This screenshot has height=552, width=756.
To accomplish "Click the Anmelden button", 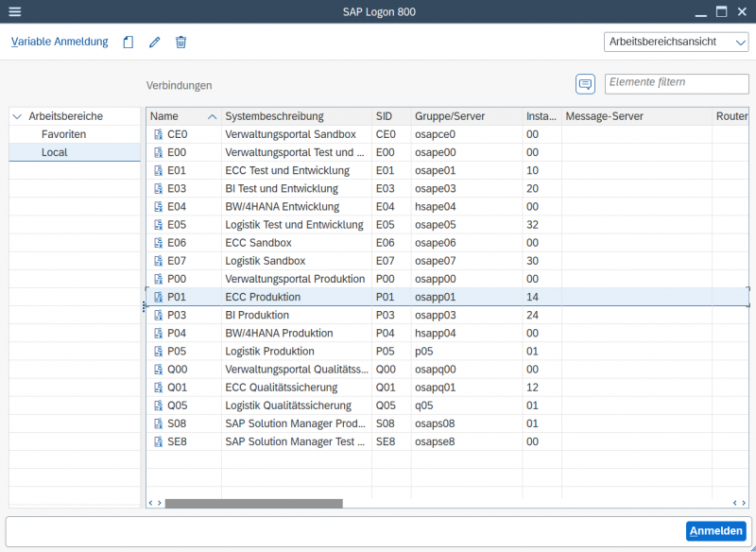I will tap(716, 531).
